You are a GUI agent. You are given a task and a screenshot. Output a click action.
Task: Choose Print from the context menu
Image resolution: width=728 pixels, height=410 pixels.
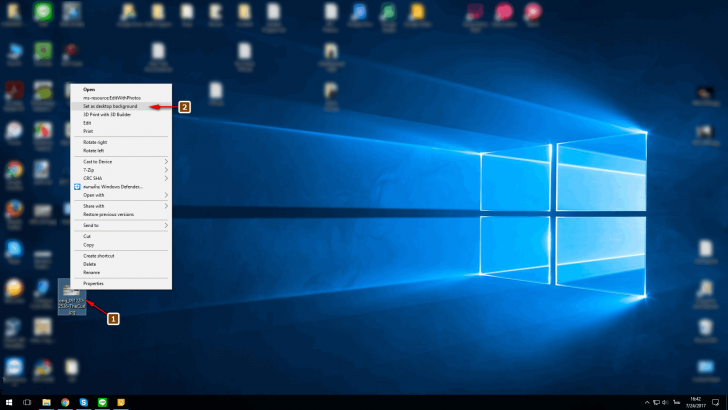pos(121,131)
